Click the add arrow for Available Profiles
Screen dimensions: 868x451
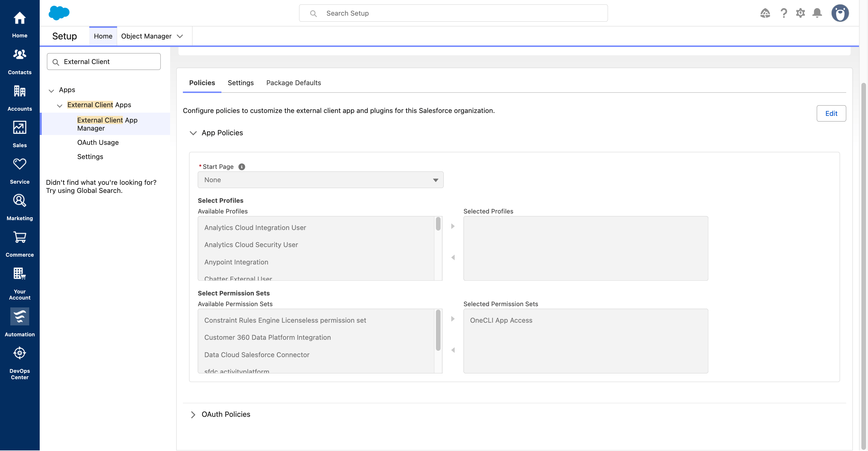pyautogui.click(x=452, y=226)
